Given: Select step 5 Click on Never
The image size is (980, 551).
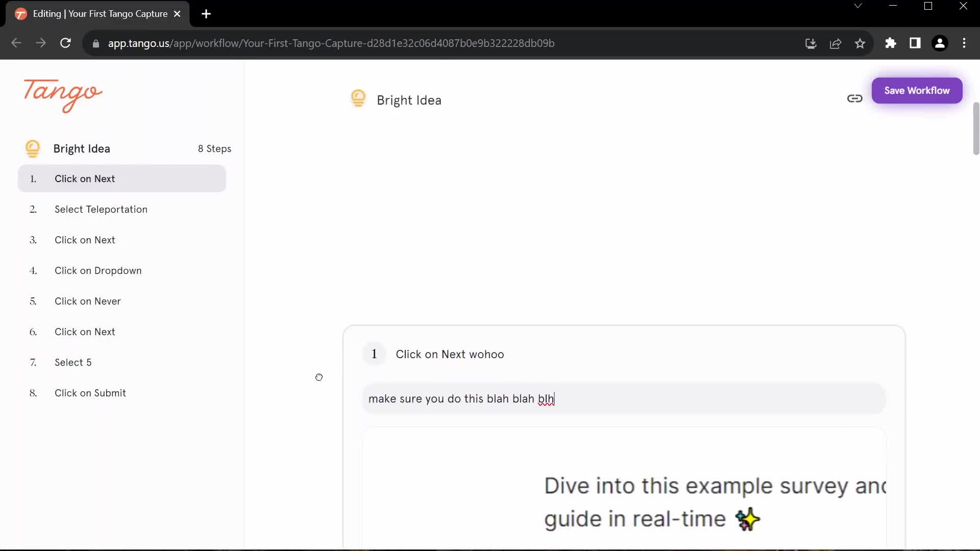Looking at the screenshot, I should pos(88,300).
